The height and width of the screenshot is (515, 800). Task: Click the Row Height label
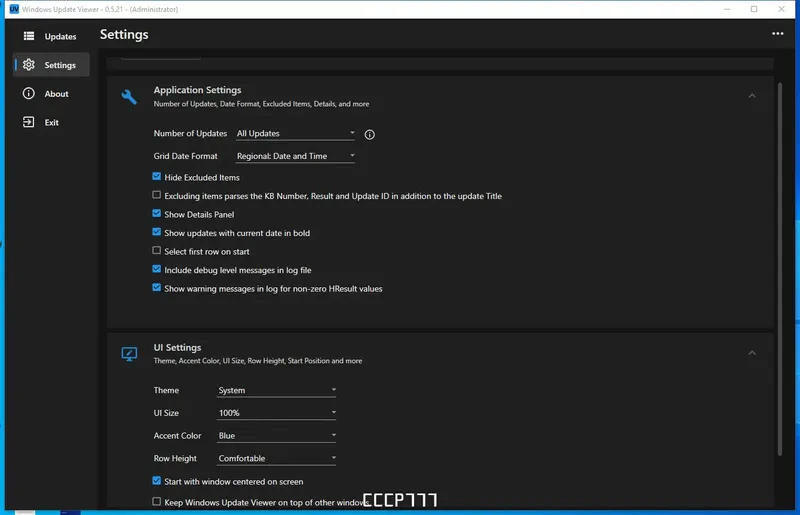coord(175,458)
